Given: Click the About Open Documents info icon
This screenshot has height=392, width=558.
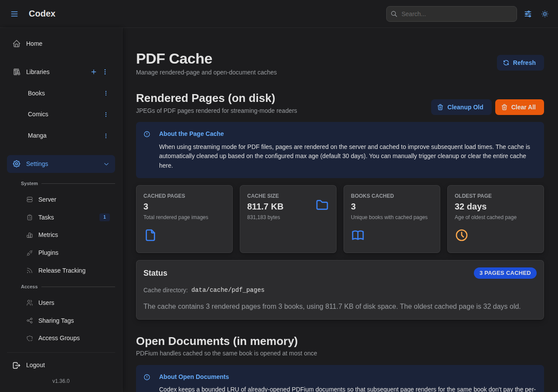Looking at the screenshot, I should [147, 377].
